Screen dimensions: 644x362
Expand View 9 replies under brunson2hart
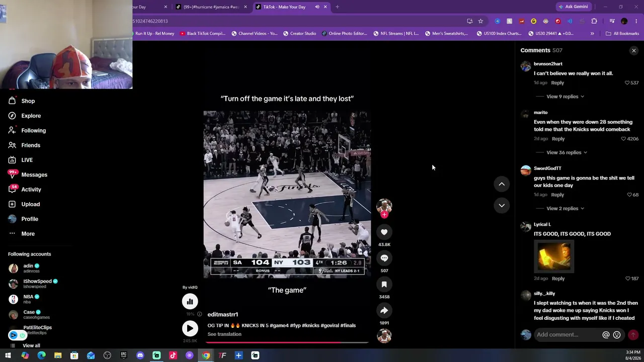coord(566,97)
